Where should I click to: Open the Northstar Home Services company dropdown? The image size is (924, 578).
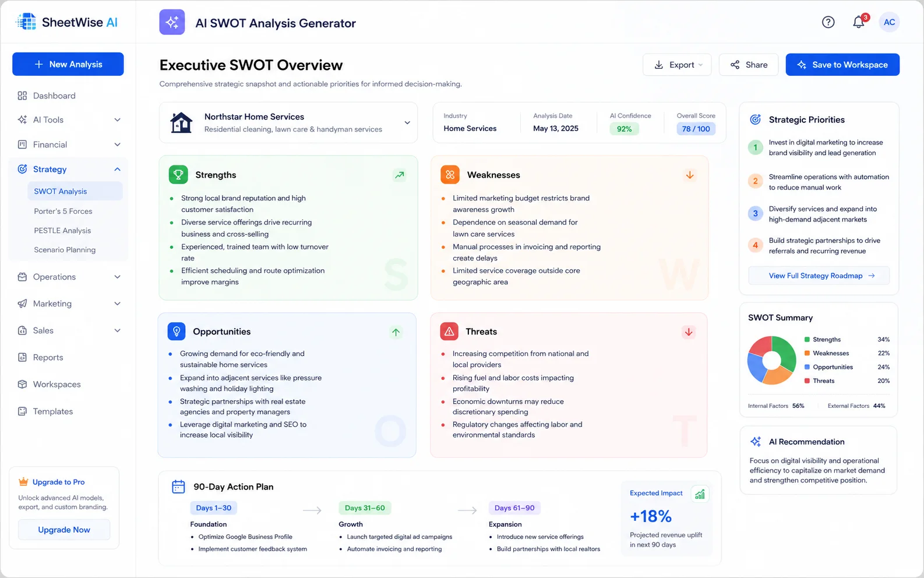tap(288, 122)
